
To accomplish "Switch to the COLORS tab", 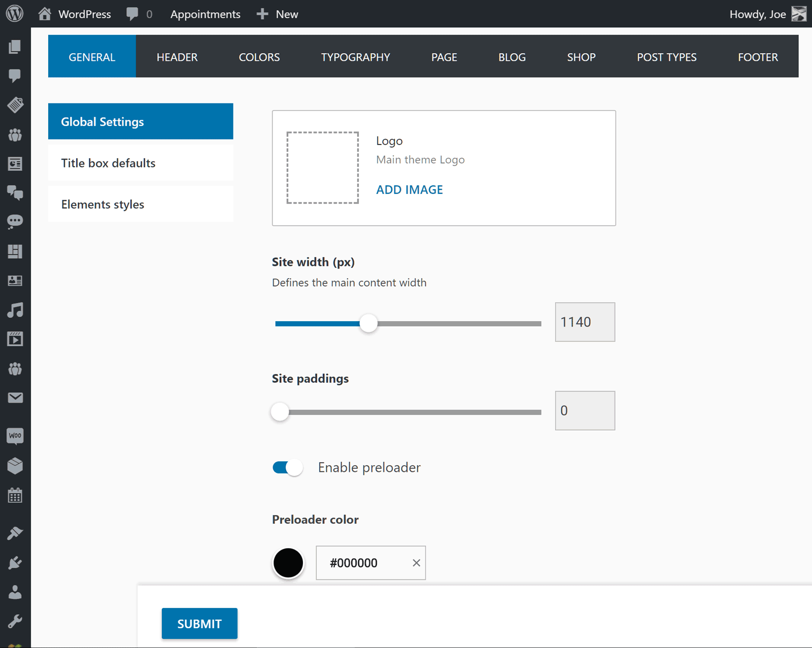I will pos(259,57).
